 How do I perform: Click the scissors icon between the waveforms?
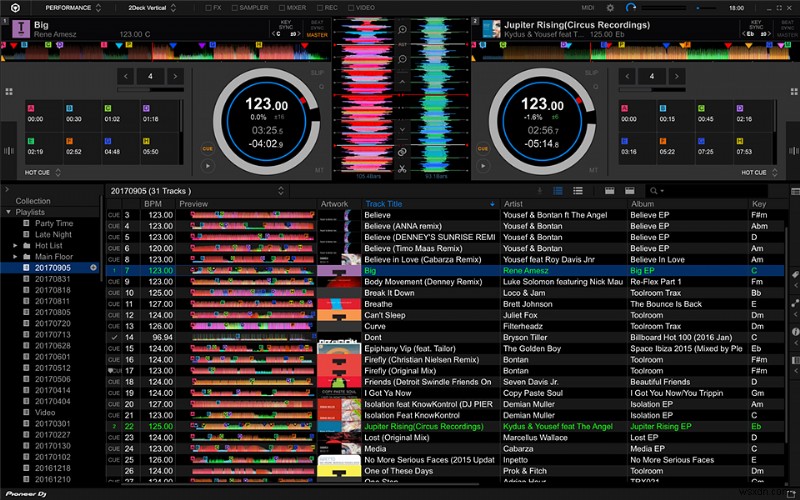pyautogui.click(x=402, y=169)
